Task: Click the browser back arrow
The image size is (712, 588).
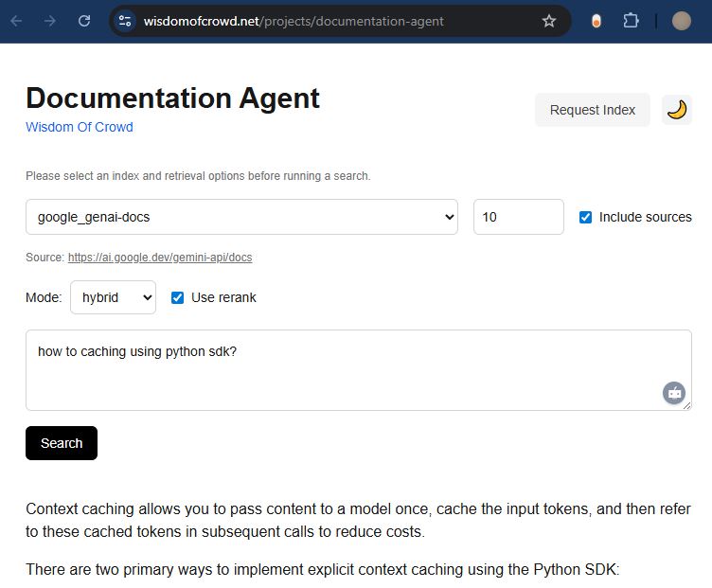Action: click(16, 21)
